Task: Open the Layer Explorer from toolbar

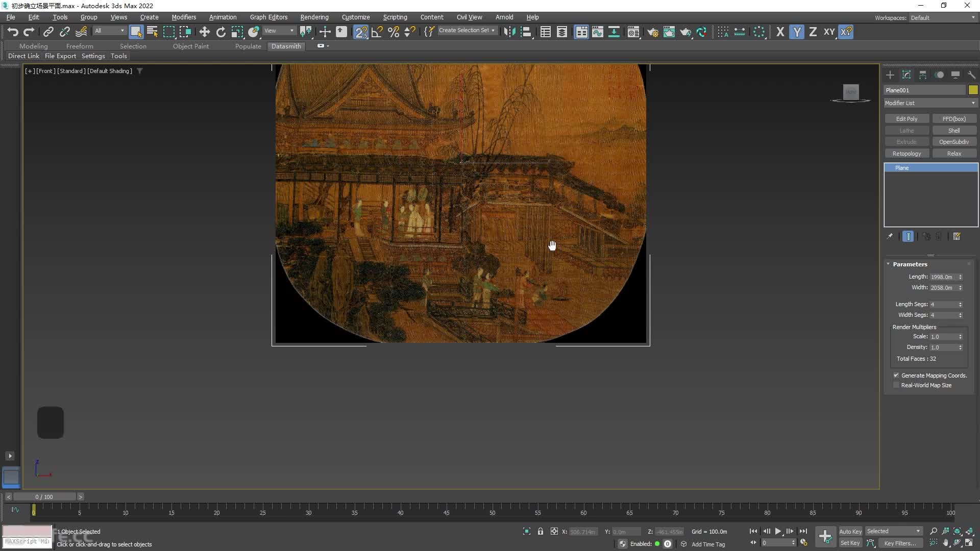Action: tap(561, 32)
